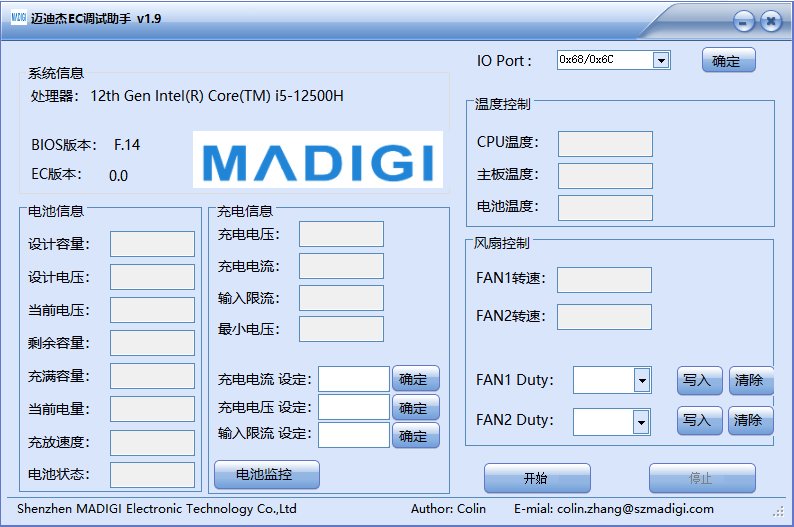Open the IO Port dropdown

pyautogui.click(x=660, y=60)
